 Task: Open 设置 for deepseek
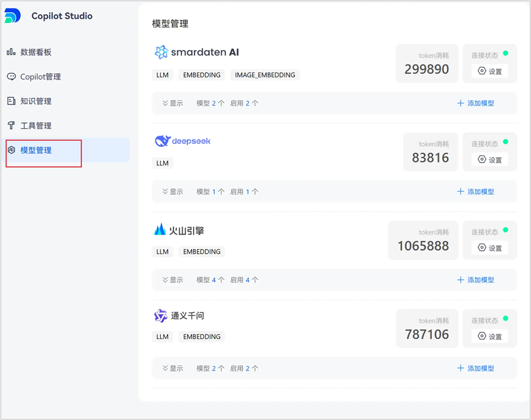click(x=490, y=160)
